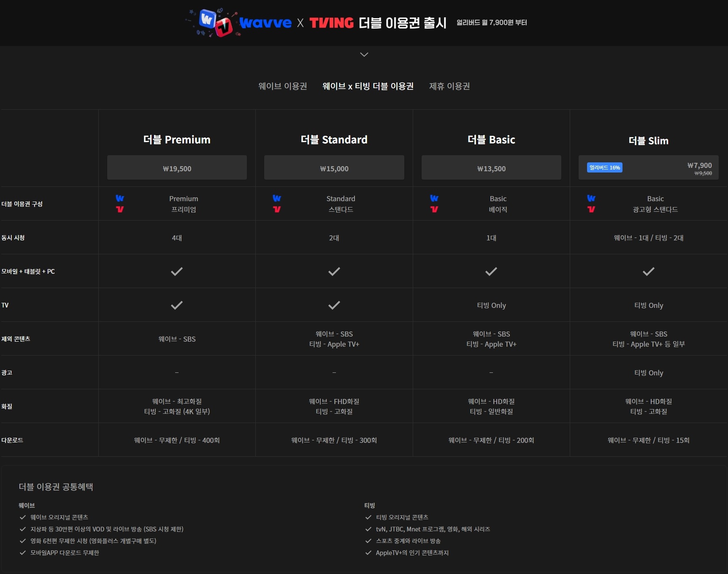Click checkmark beside AppleTV+의 인기 콘텐츠까지

pos(368,552)
